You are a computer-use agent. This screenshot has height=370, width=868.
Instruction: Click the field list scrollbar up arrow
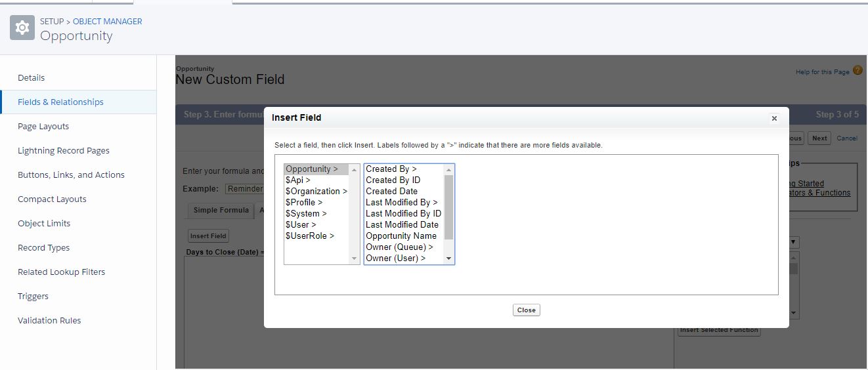click(449, 169)
